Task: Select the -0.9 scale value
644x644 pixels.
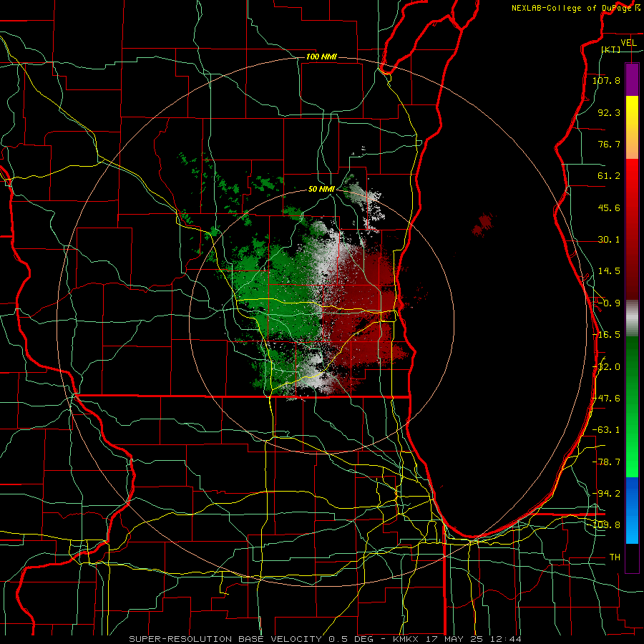Action: click(x=609, y=303)
